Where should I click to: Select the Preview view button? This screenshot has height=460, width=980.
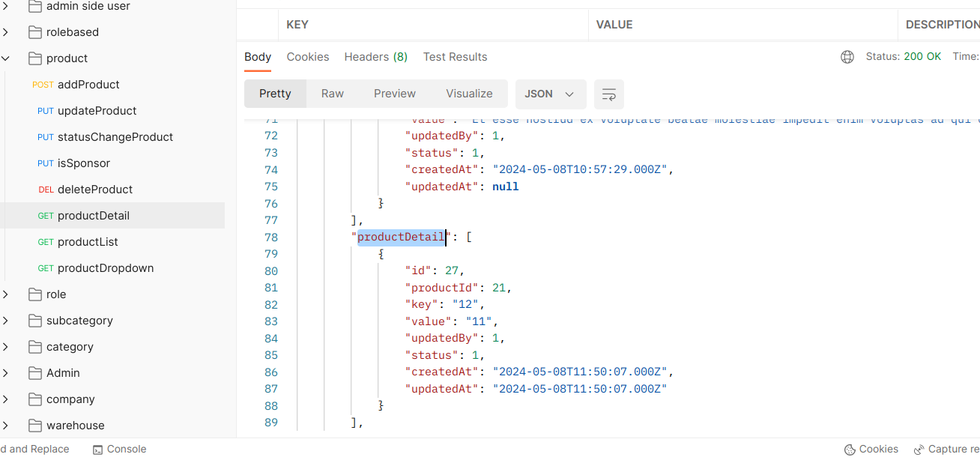coord(394,94)
